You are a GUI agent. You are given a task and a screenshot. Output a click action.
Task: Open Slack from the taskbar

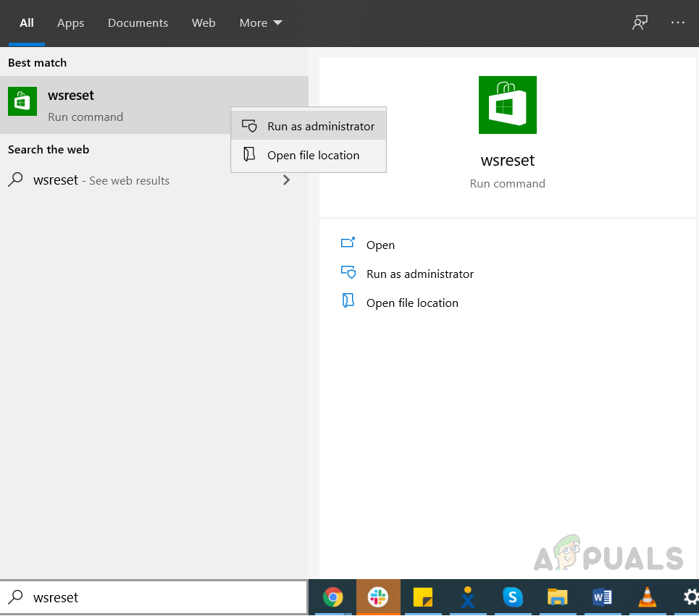pyautogui.click(x=377, y=597)
